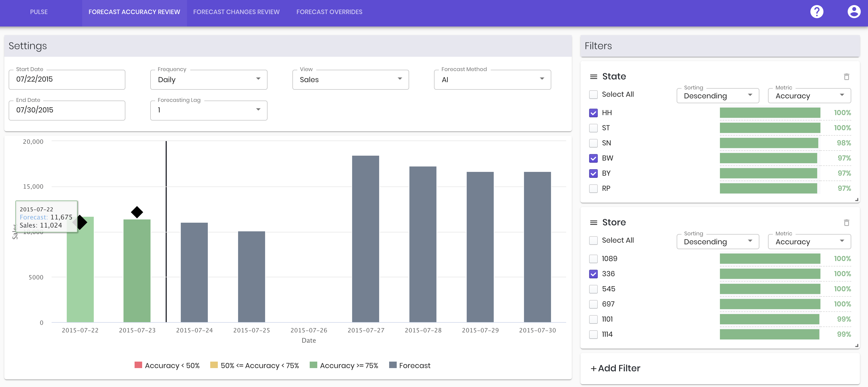Screen dimensions: 868x387
Task: Click the 2015-07-23 green sales bar
Action: (137, 271)
